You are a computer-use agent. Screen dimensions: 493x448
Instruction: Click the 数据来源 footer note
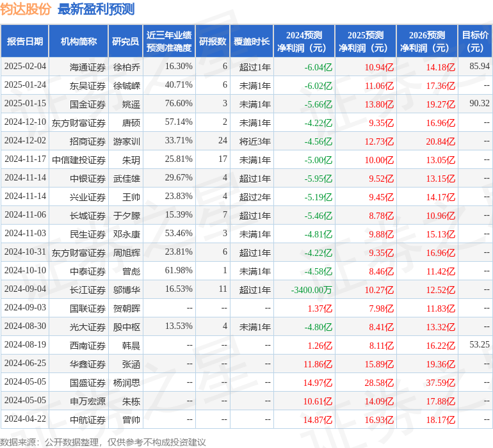(x=103, y=442)
